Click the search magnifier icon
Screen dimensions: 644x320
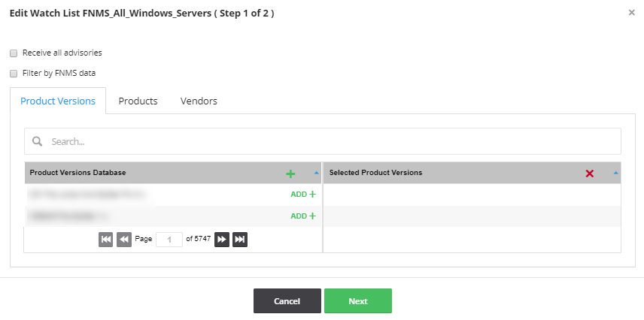pyautogui.click(x=37, y=141)
